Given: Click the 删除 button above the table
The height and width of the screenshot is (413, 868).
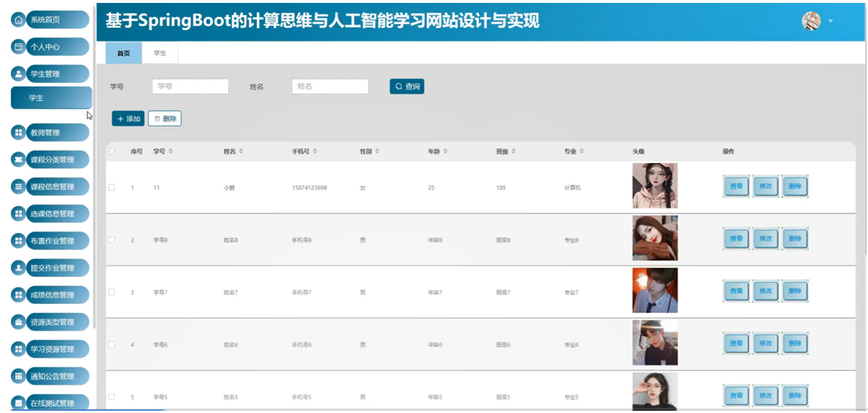Looking at the screenshot, I should coord(165,119).
